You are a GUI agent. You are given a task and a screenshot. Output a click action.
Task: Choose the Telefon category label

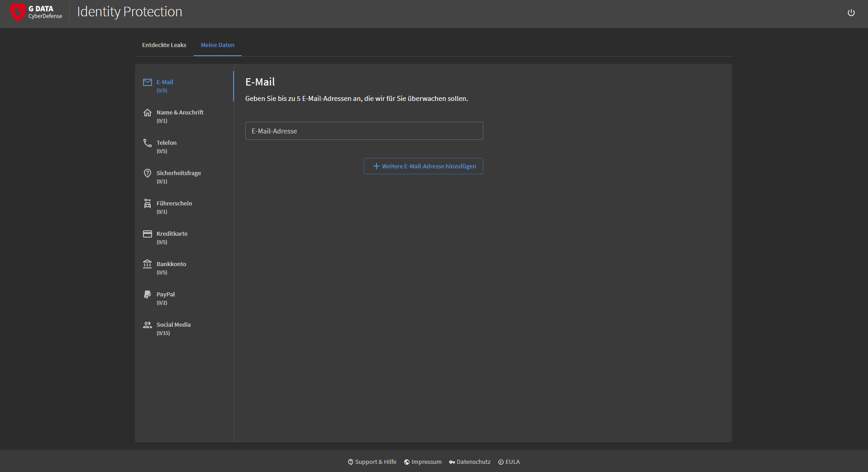click(x=167, y=143)
